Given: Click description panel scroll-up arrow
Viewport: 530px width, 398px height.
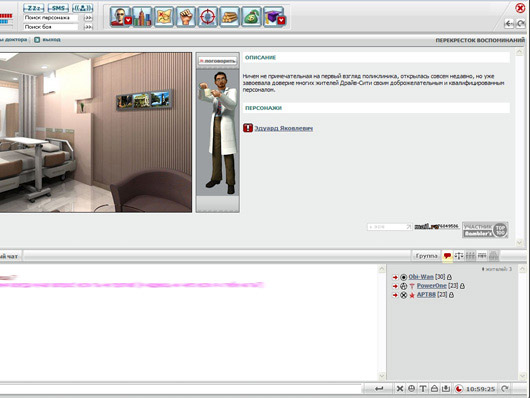Looking at the screenshot, I should (x=520, y=52).
